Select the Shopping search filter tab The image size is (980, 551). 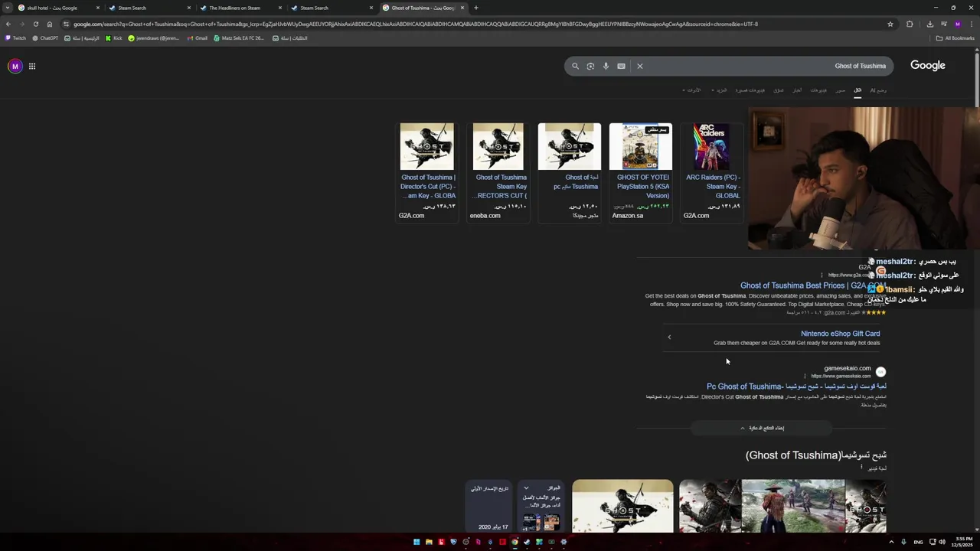click(x=778, y=90)
